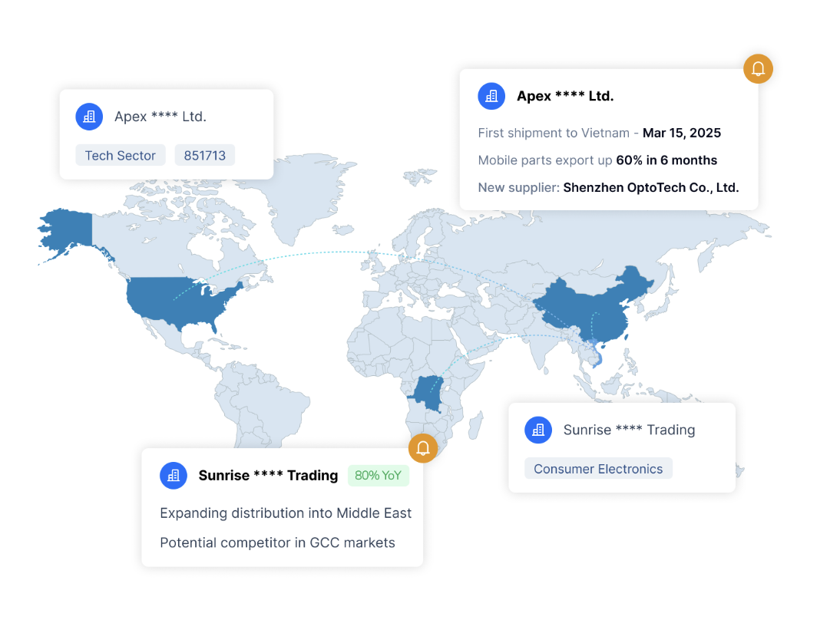Screen dimensions: 840x643
Task: Click the building icon in the Consumer Electronics card
Action: (538, 430)
